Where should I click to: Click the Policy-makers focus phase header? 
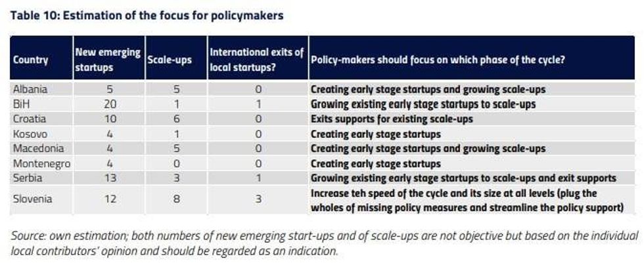click(x=437, y=60)
